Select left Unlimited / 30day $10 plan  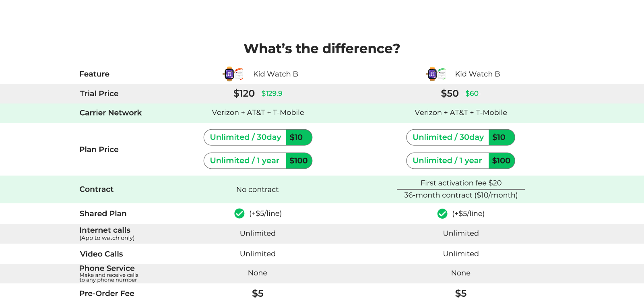coord(258,137)
